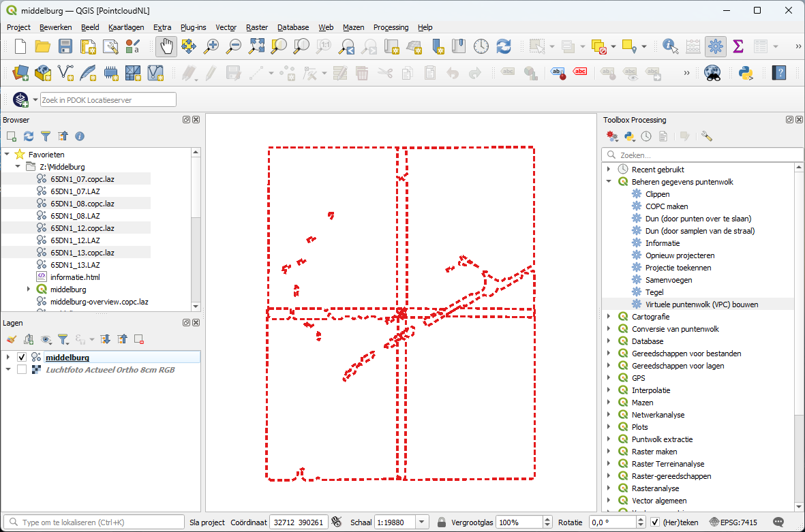This screenshot has width=805, height=532.
Task: Select the Pan Map hand tool
Action: pyautogui.click(x=166, y=47)
